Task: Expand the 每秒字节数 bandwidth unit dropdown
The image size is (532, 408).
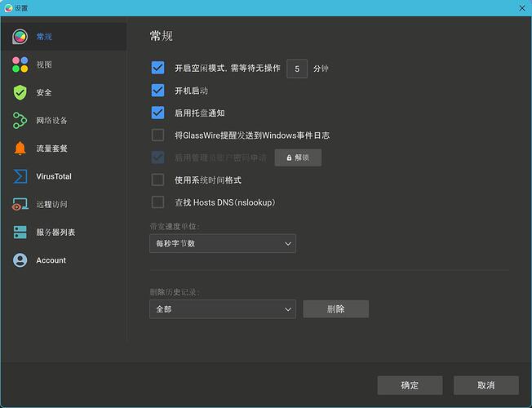Action: point(222,243)
